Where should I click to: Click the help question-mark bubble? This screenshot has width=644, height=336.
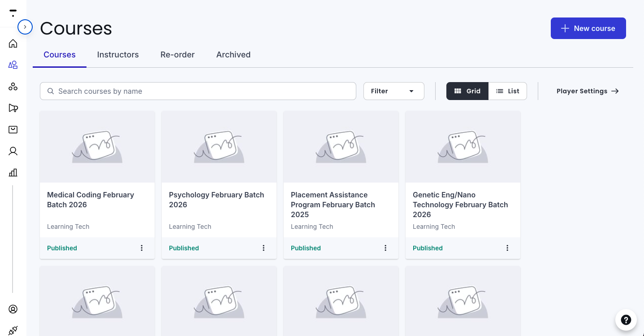point(626,320)
